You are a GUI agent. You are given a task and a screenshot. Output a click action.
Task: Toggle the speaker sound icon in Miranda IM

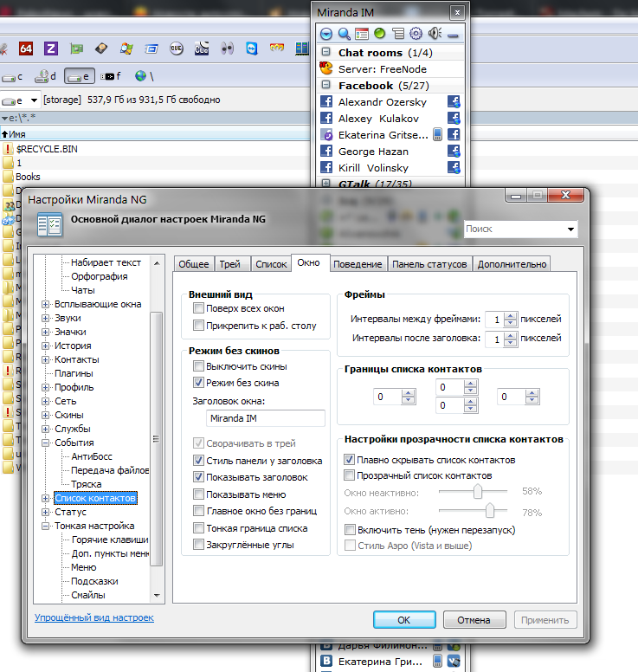(x=435, y=33)
